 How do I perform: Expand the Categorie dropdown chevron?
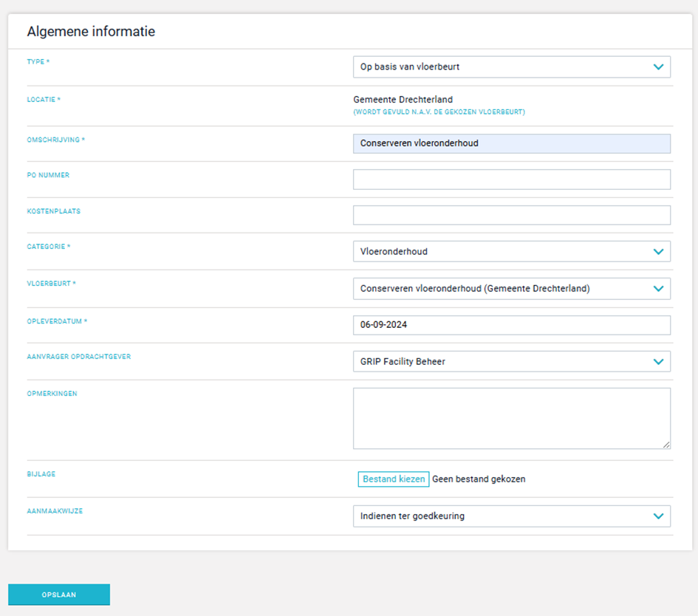pos(658,251)
